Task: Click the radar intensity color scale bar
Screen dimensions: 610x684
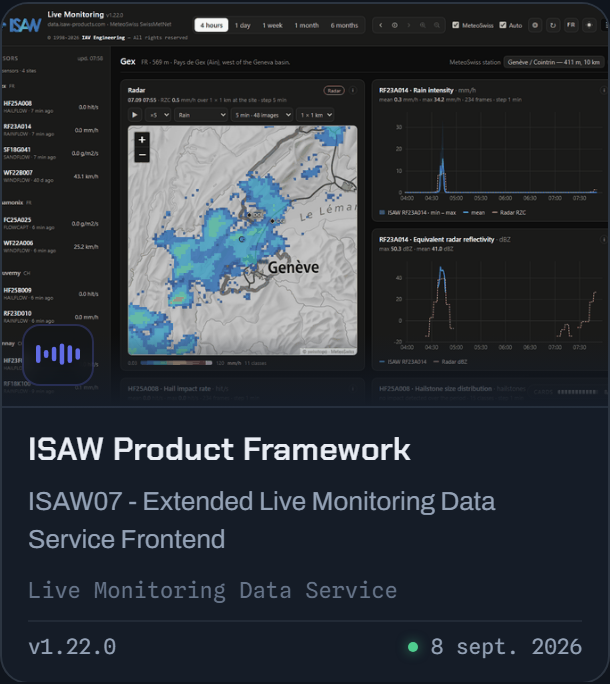Action: click(x=176, y=363)
